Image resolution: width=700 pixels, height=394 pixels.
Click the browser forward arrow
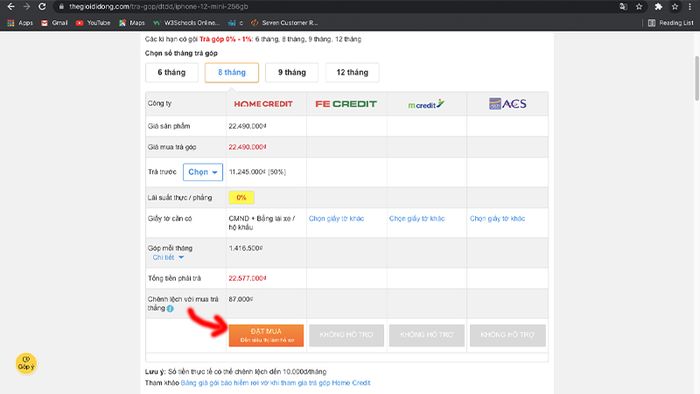[x=27, y=7]
